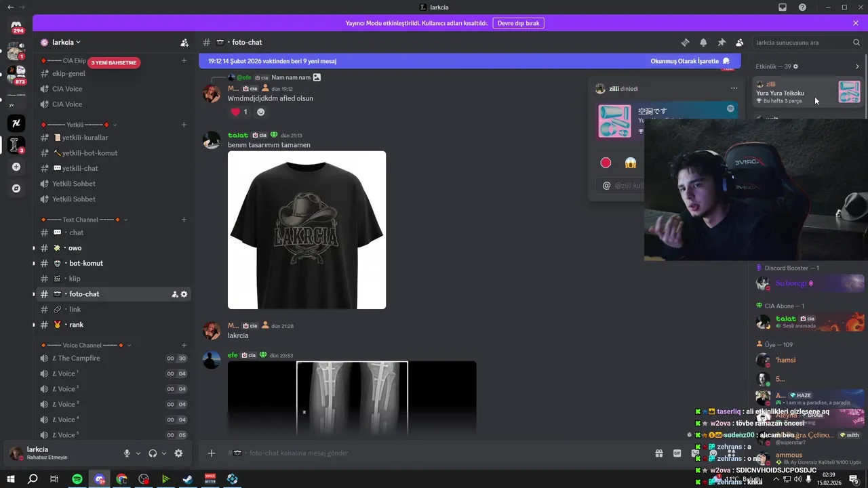Toggle headphone deafen in user panel
The image size is (868, 488).
click(153, 453)
